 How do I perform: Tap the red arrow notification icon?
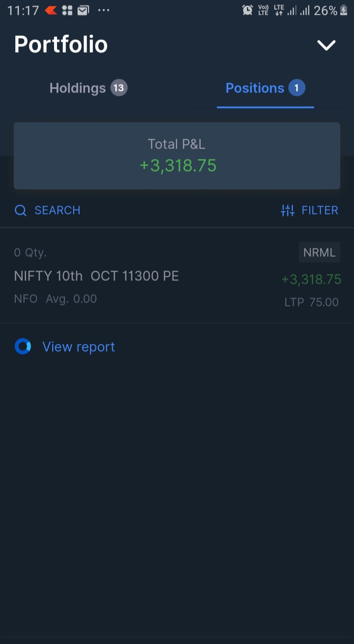tap(51, 10)
